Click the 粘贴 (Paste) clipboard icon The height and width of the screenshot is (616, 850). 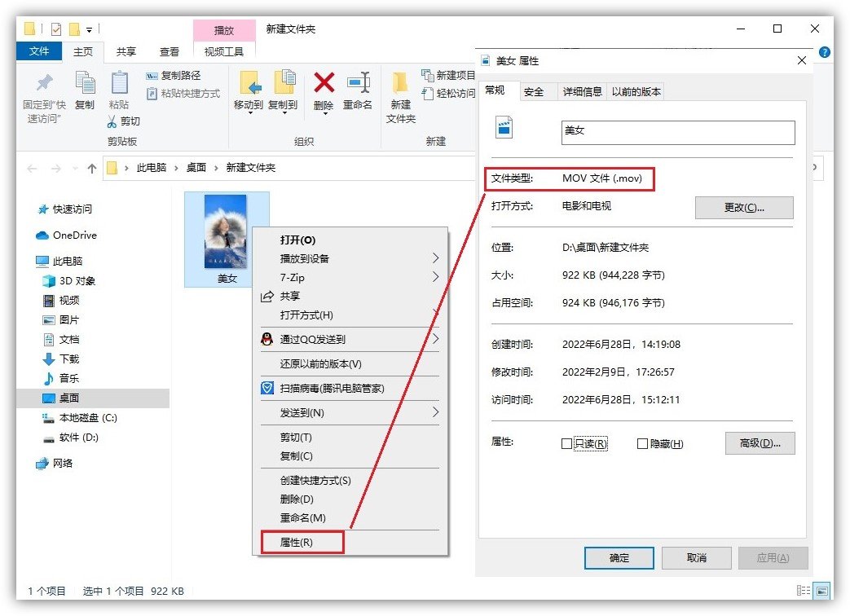[x=117, y=82]
